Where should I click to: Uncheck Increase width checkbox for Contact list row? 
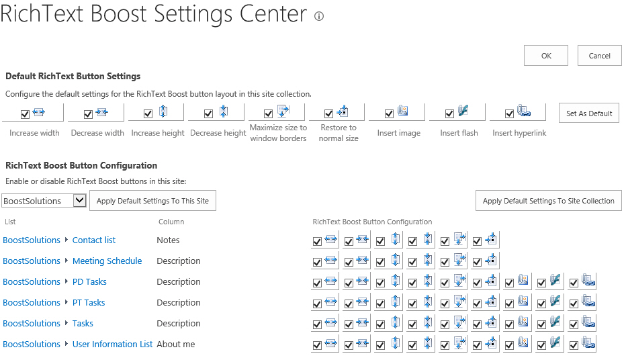317,242
